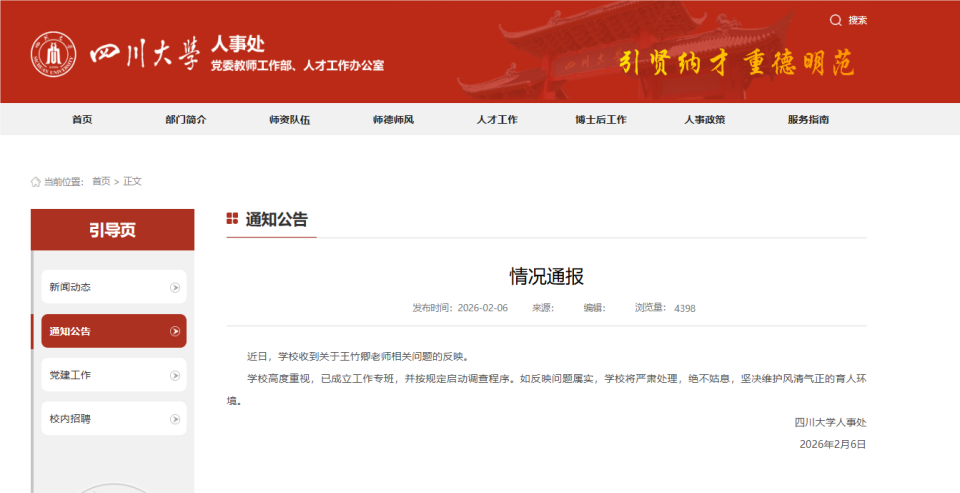Click the 首页 breadcrumb link
The width and height of the screenshot is (960, 493).
[101, 182]
